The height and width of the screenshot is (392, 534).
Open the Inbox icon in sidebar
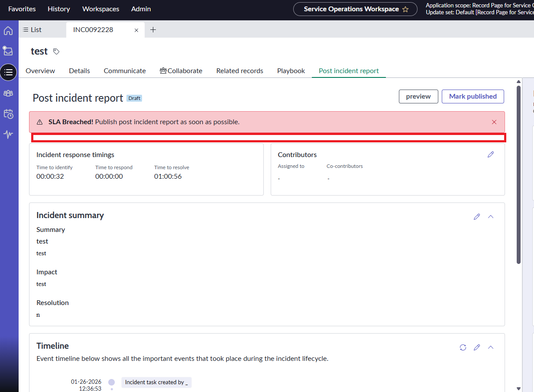click(x=8, y=51)
